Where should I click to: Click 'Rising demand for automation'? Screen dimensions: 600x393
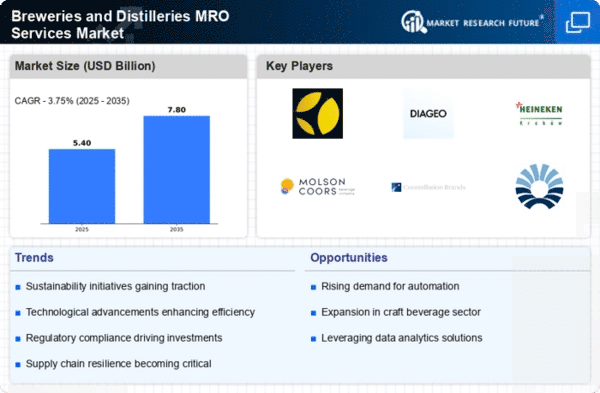[x=390, y=286]
